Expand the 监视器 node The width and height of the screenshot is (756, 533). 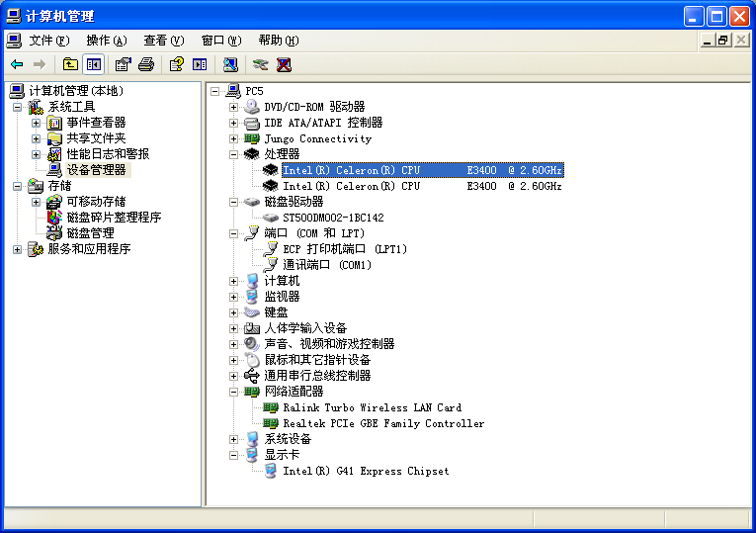[234, 297]
